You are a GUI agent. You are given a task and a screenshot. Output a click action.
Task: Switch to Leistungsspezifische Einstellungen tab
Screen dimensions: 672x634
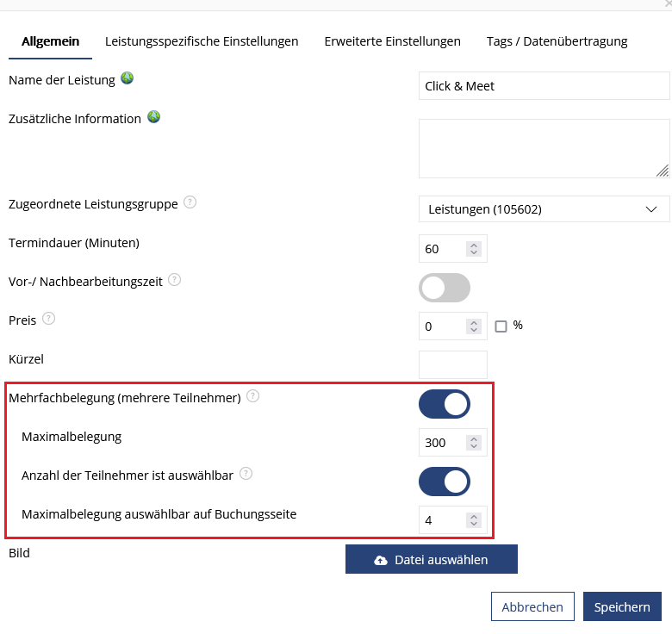(202, 41)
